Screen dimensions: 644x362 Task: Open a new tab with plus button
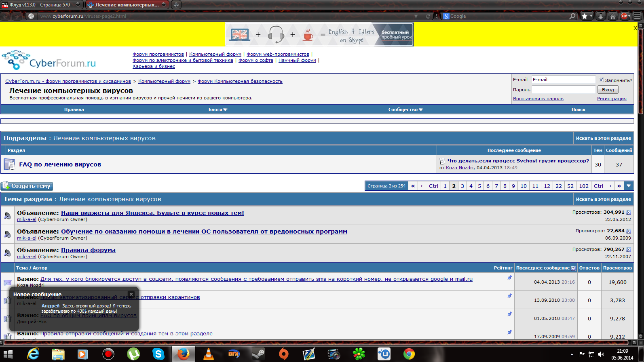click(176, 5)
